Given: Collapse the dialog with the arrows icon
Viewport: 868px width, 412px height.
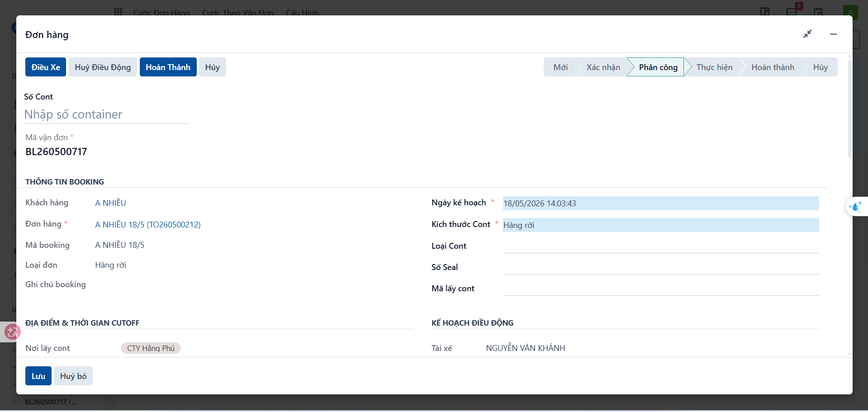Looking at the screenshot, I should click(807, 34).
